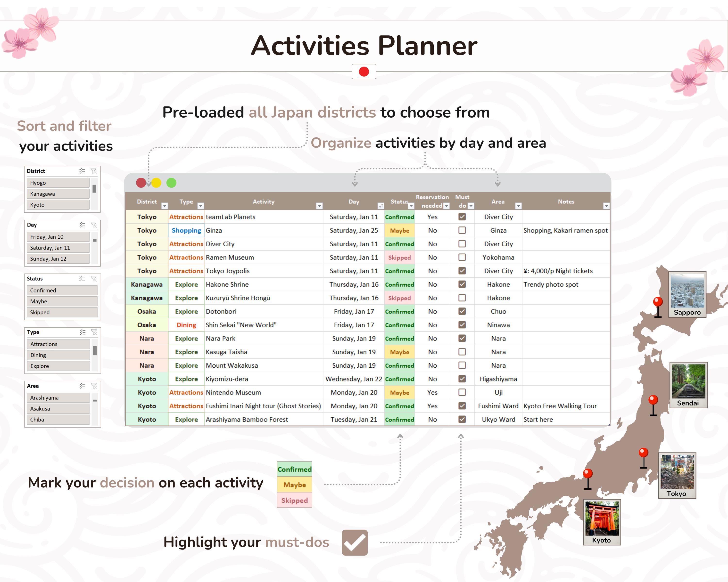Screen dimensions: 728x582
Task: Uncheck Must do for teamLab Planets
Action: (x=462, y=217)
